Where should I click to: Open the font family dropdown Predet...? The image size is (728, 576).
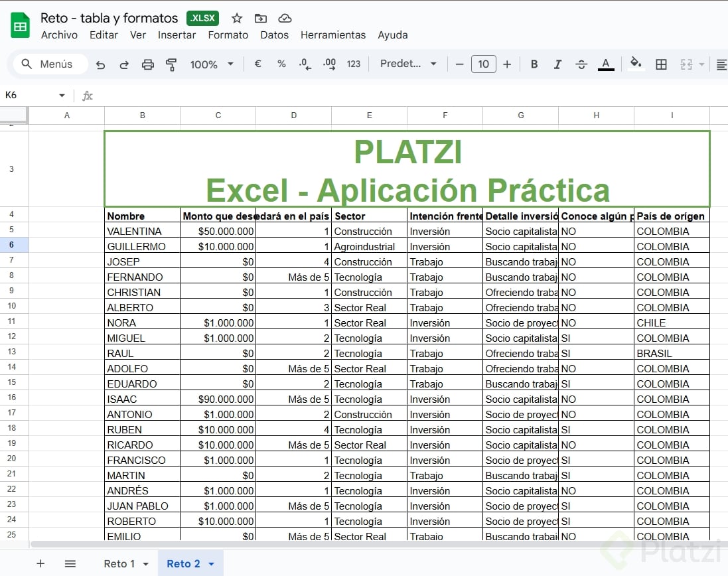tap(409, 64)
